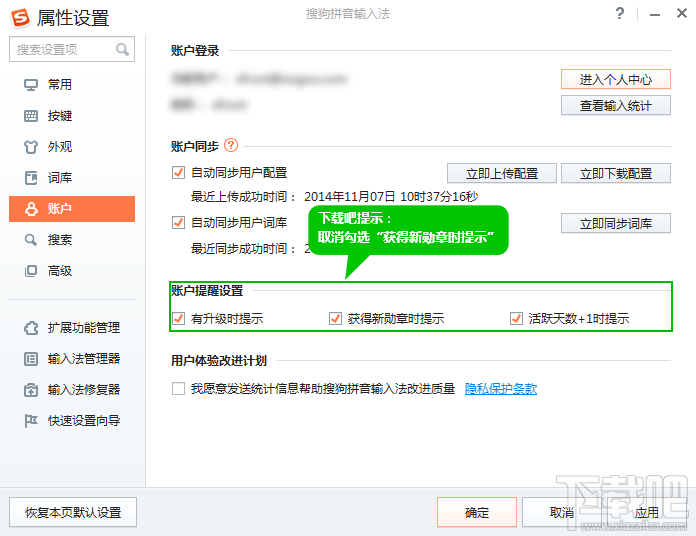696x536 pixels.
Task: Click the keyboard icon beside 按键
Action: click(x=31, y=116)
